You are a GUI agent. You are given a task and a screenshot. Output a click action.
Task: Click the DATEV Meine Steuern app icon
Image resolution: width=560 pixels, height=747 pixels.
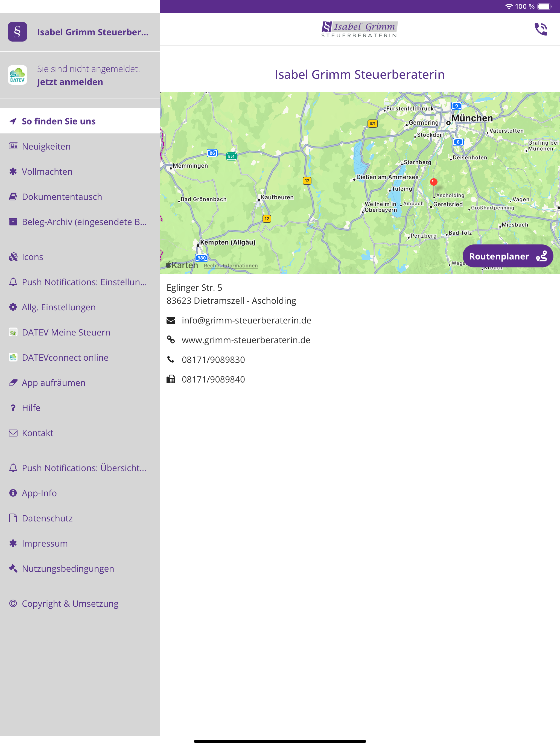[x=13, y=332]
